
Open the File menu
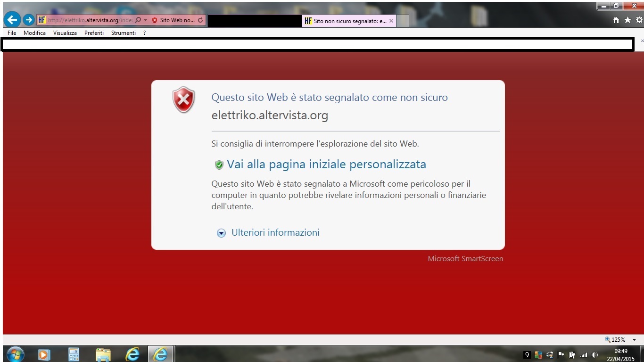[12, 33]
